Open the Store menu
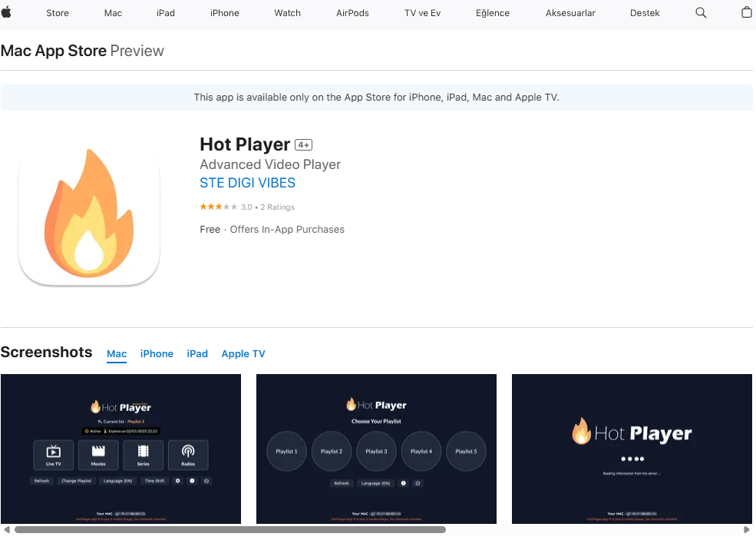 [x=58, y=13]
